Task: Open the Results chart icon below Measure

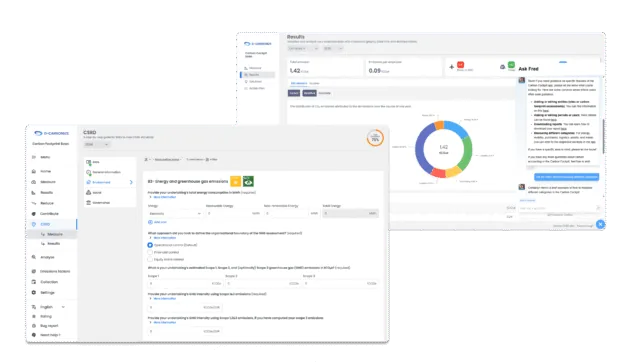Action: [x=34, y=193]
